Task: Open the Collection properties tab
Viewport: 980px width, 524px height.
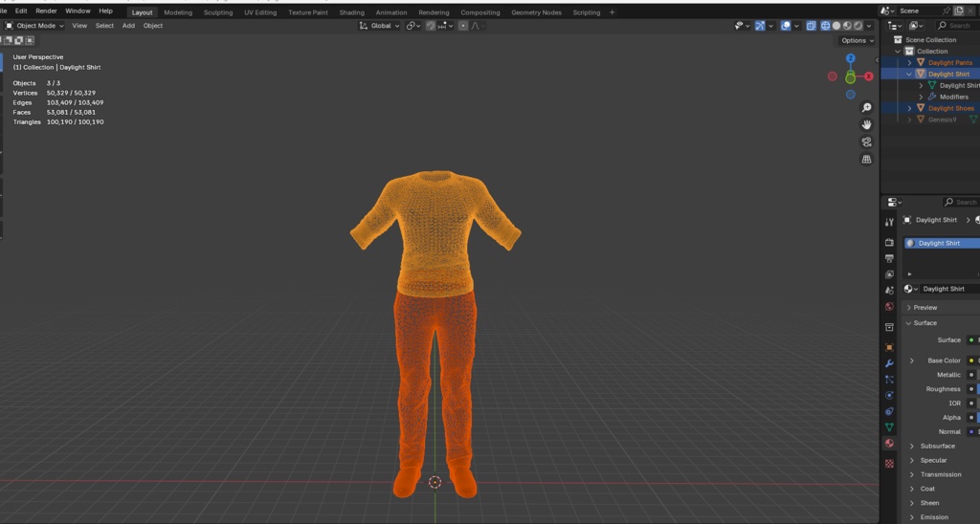Action: coord(889,327)
